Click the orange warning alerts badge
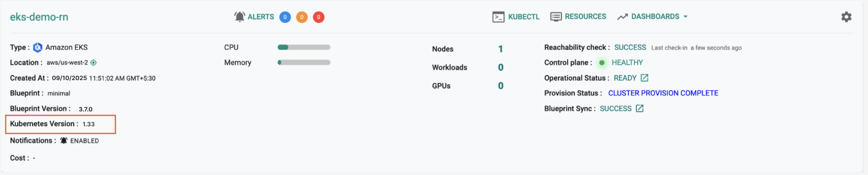 (x=302, y=17)
